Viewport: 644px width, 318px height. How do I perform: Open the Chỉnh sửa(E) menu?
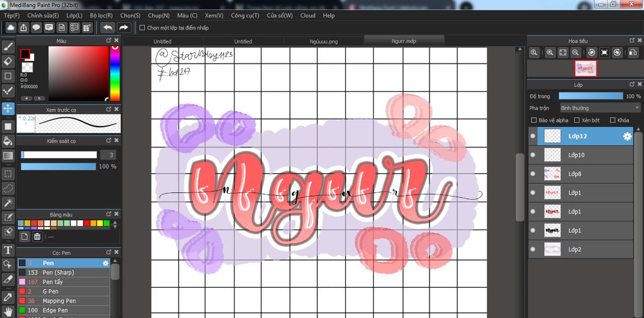(x=43, y=15)
